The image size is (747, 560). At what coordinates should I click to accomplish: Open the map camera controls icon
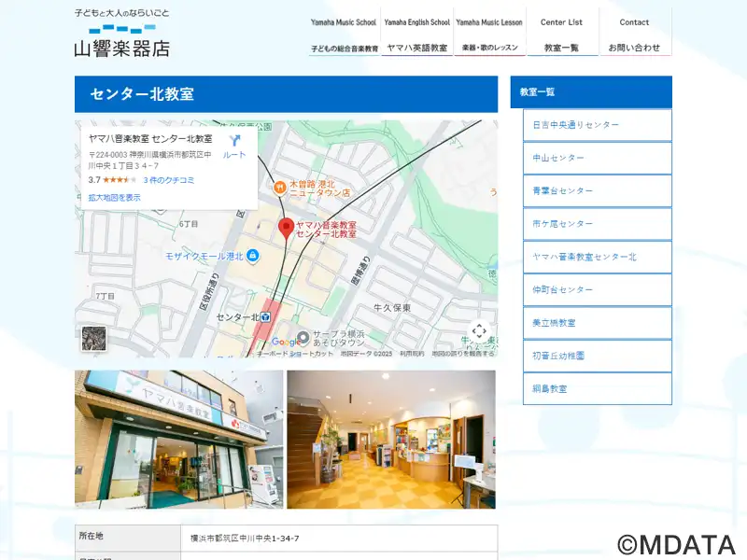[479, 330]
